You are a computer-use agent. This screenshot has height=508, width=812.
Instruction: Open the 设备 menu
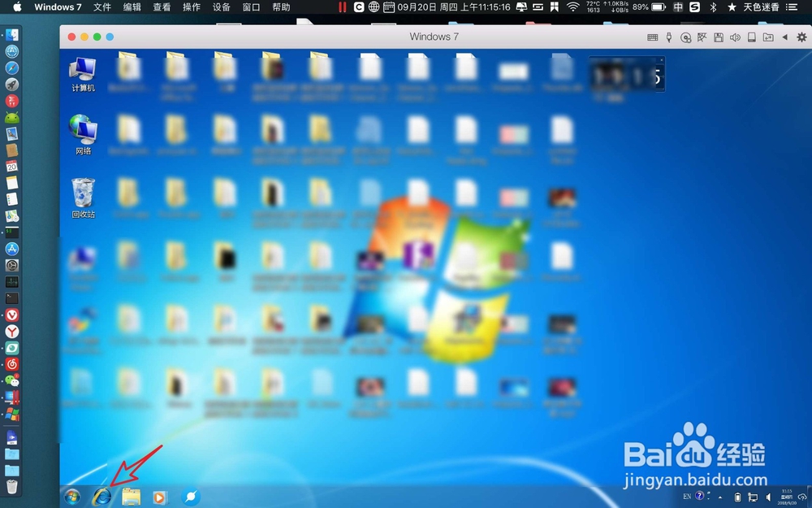[x=222, y=7]
